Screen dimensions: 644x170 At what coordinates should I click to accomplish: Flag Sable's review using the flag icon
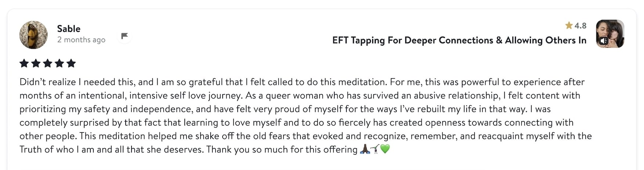(125, 36)
